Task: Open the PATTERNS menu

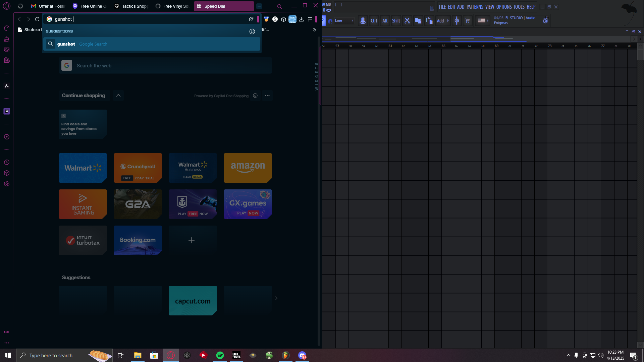Action: pos(475,7)
